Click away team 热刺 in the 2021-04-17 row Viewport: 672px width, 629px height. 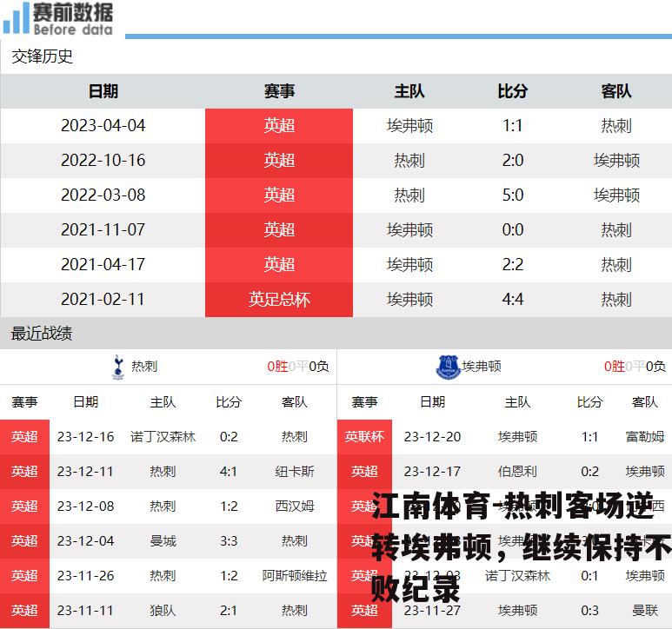tap(615, 265)
